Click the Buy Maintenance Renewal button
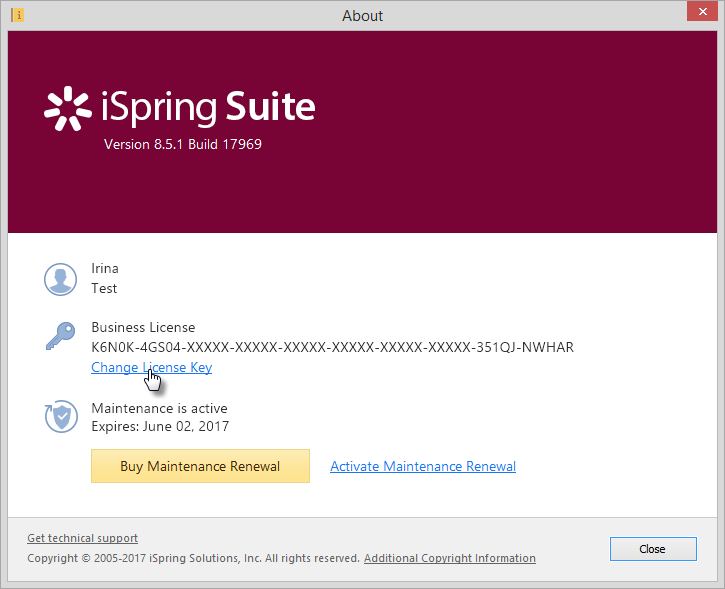The width and height of the screenshot is (725, 589). [x=200, y=466]
